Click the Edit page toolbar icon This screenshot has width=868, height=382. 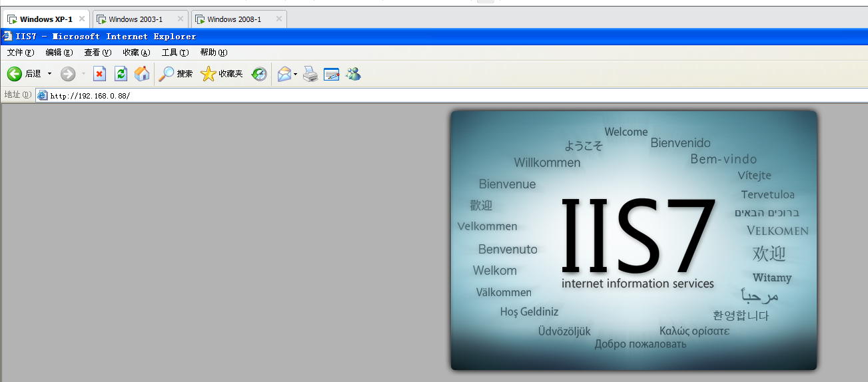[x=332, y=74]
